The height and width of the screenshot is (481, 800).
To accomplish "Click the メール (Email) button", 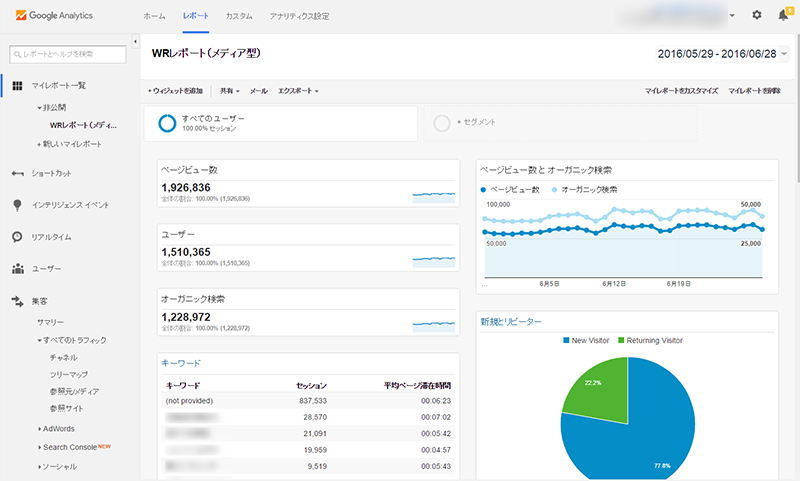I will (x=259, y=91).
